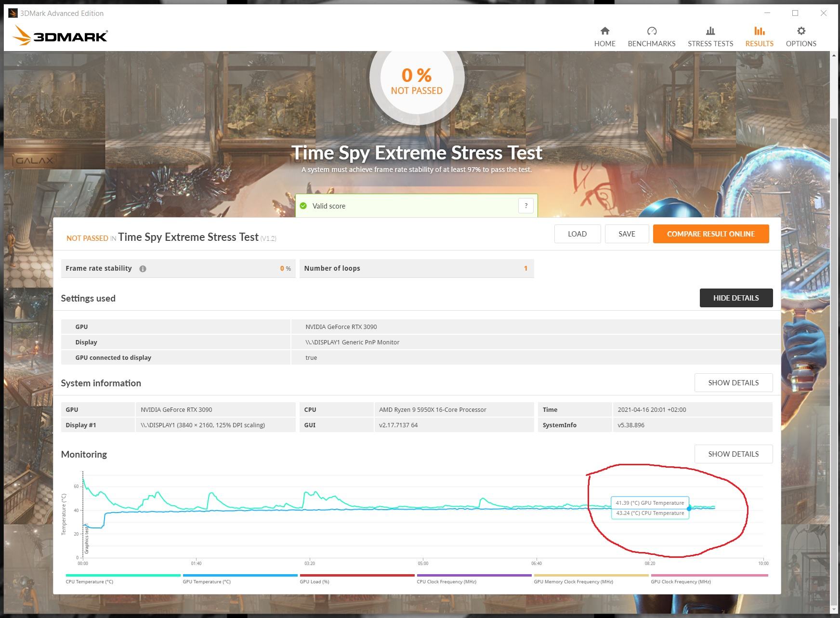Close the 3DMark window
This screenshot has height=618, width=840.
click(824, 13)
